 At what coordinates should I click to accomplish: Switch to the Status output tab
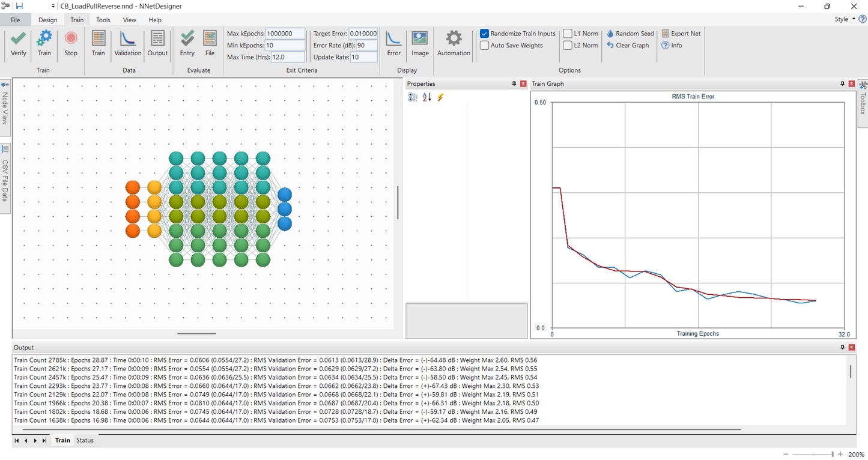(85, 440)
